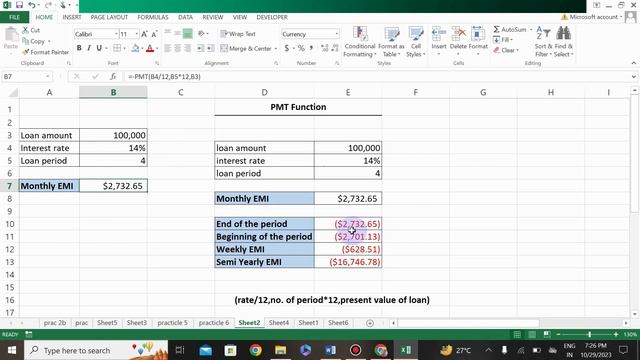The height and width of the screenshot is (360, 640).
Task: Open the Font name dropdown (Calibri)
Action: pyautogui.click(x=116, y=34)
